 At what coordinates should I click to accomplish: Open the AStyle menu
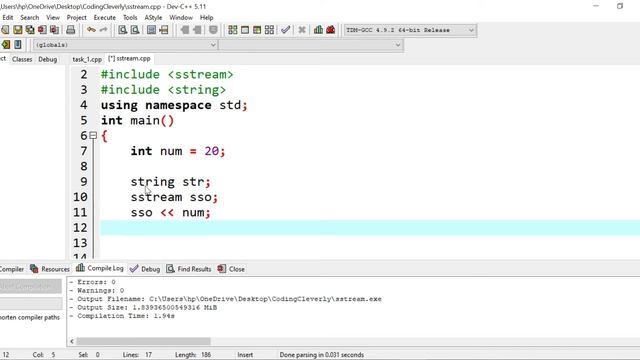click(x=153, y=18)
